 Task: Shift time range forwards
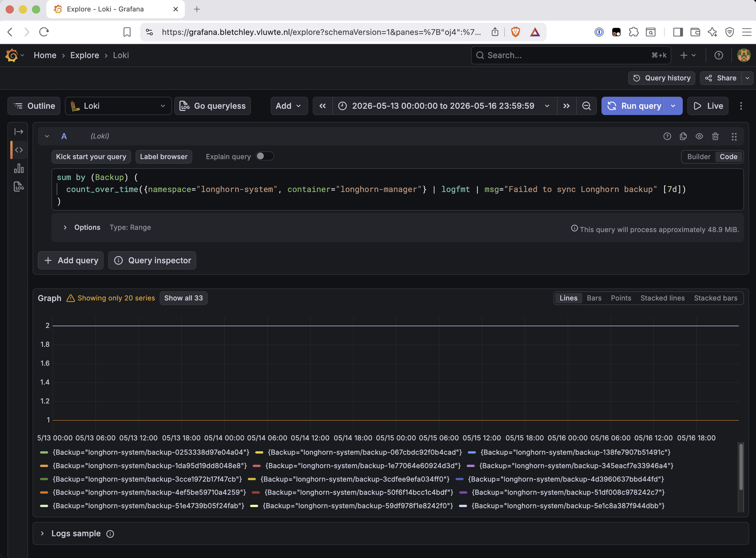click(567, 106)
